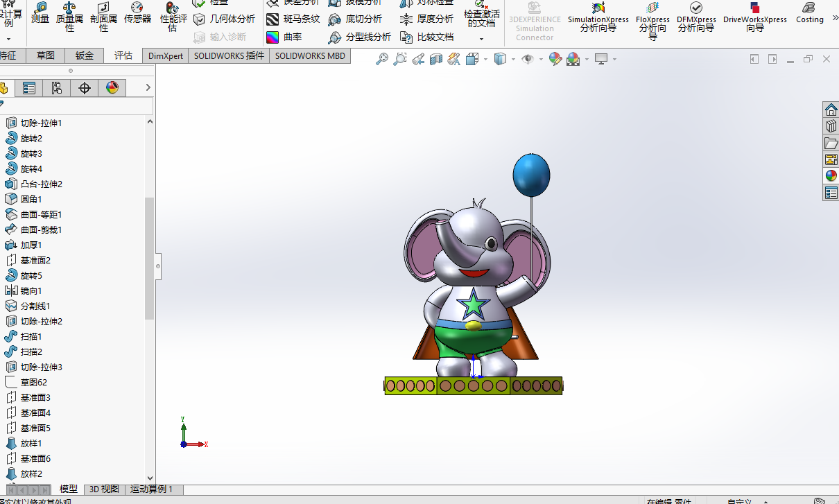Open the 检查激活的文档 dropdown arrow
Viewport: 839px width, 504px height.
point(481,39)
